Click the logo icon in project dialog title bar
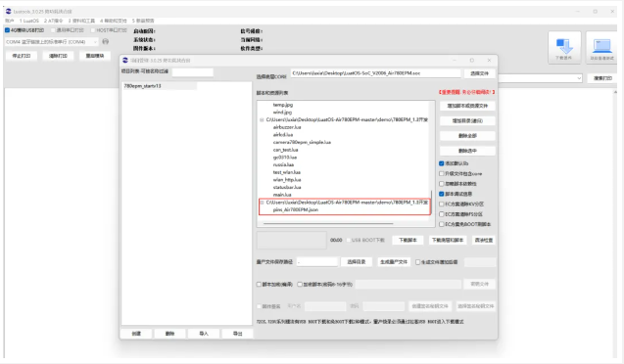 [x=125, y=60]
